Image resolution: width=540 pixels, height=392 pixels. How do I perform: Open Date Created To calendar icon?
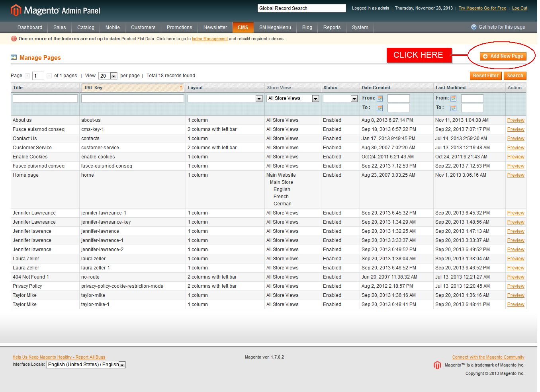pyautogui.click(x=380, y=108)
